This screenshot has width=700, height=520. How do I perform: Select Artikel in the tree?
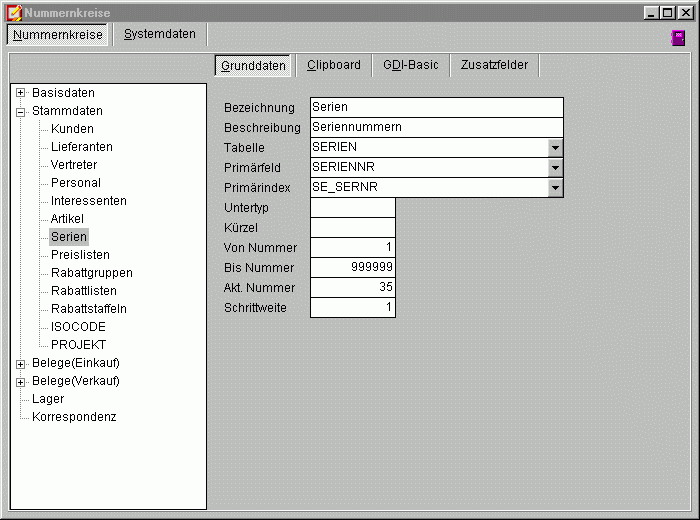[x=67, y=219]
